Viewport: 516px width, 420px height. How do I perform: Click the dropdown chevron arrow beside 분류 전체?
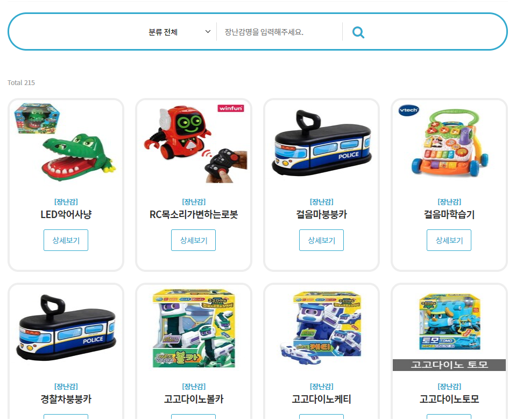(208, 32)
